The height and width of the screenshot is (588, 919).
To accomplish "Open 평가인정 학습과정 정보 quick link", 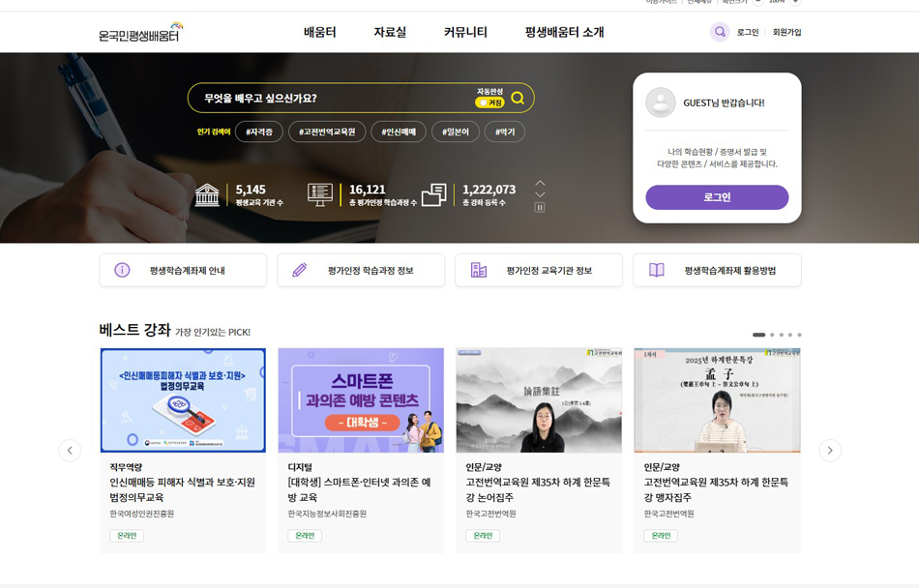I will click(361, 270).
